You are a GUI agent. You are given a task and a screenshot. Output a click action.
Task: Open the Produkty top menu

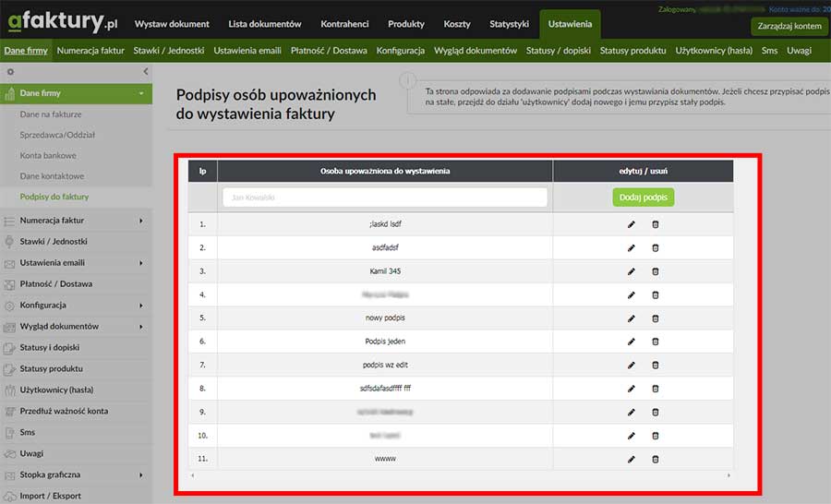coord(406,24)
